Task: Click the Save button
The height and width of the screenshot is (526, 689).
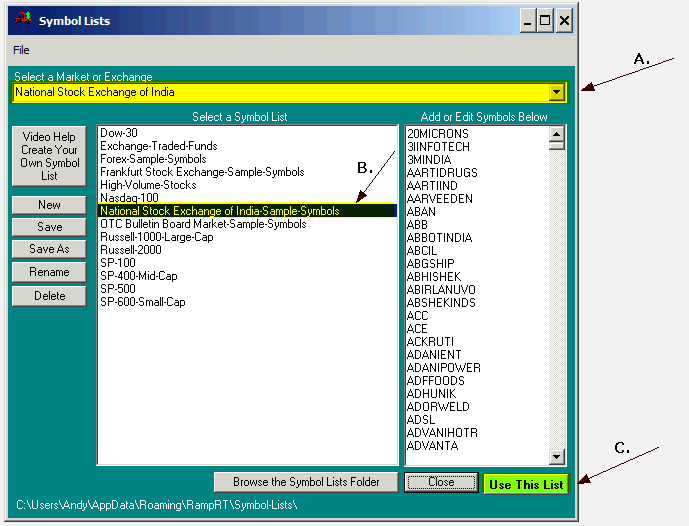Action: [x=49, y=227]
